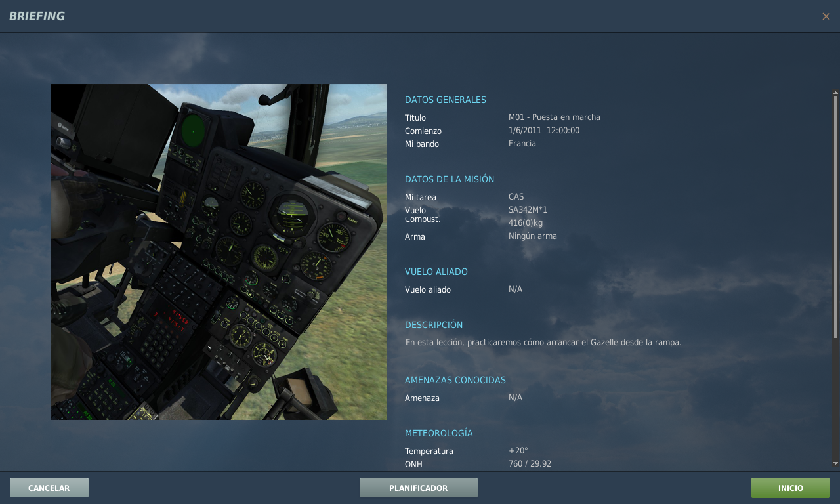The width and height of the screenshot is (840, 504).
Task: Click mission title 'M01 - Puesta en marcha'
Action: 554,117
